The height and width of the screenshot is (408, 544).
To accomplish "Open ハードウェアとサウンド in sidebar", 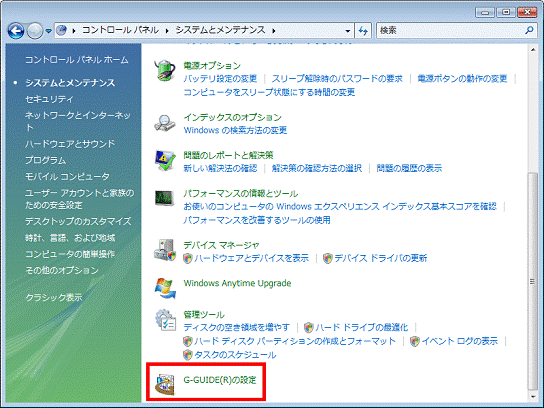I will 70,144.
